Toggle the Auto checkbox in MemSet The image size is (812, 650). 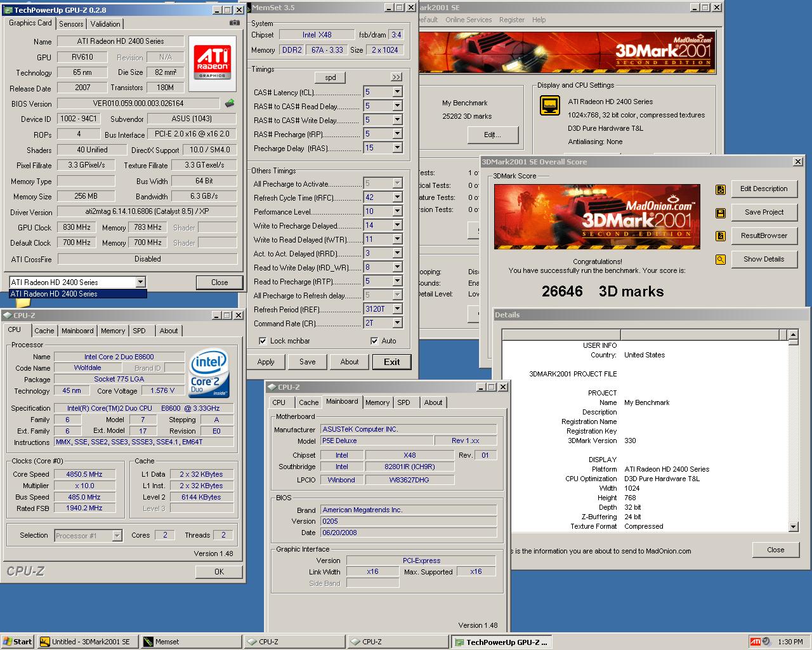(x=374, y=341)
